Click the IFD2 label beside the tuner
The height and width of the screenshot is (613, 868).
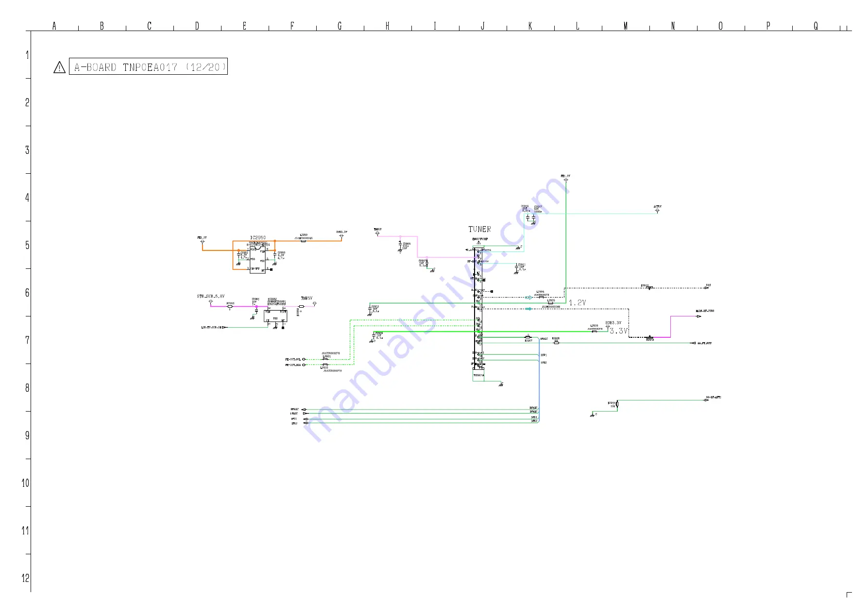tap(544, 363)
